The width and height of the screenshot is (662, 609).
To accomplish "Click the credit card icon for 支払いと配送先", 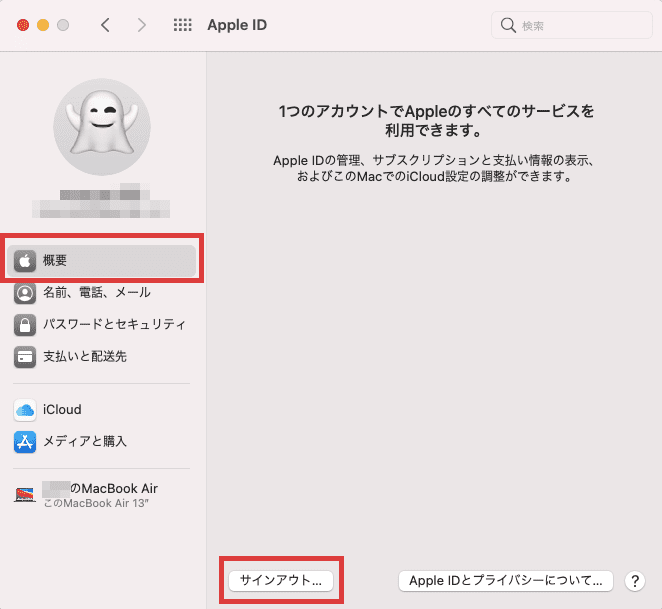I will (25, 357).
